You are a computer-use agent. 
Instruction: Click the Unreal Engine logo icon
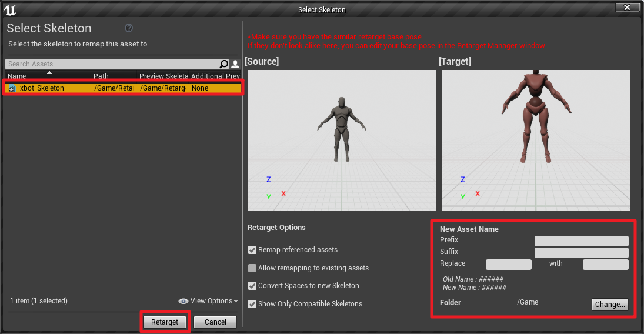(x=9, y=9)
